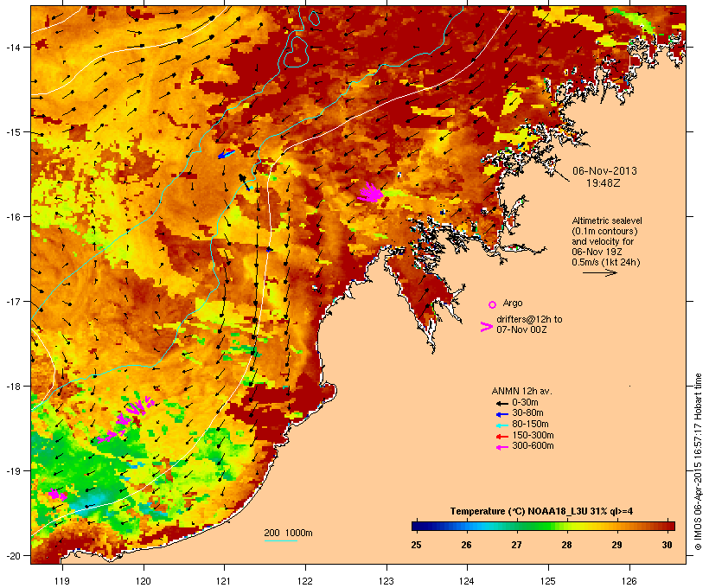Click the "30-80m" depth label
709x588 pixels.
point(527,413)
